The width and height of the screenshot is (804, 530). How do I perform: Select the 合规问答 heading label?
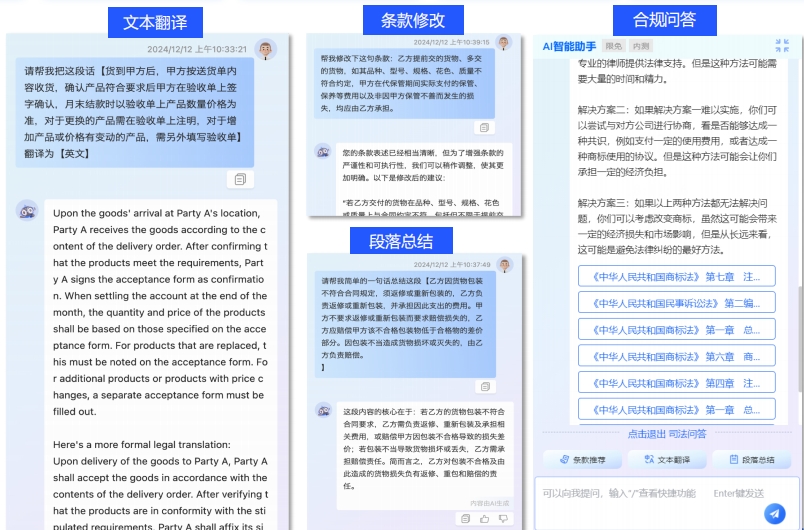coord(665,20)
